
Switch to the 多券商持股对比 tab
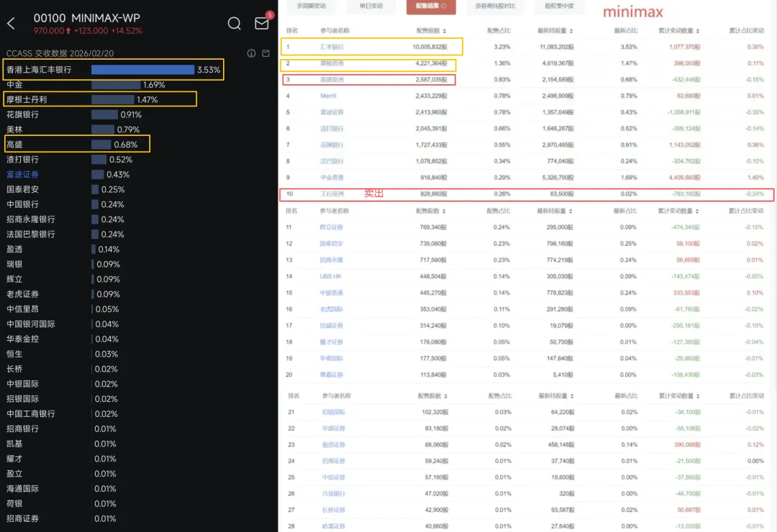tap(495, 6)
